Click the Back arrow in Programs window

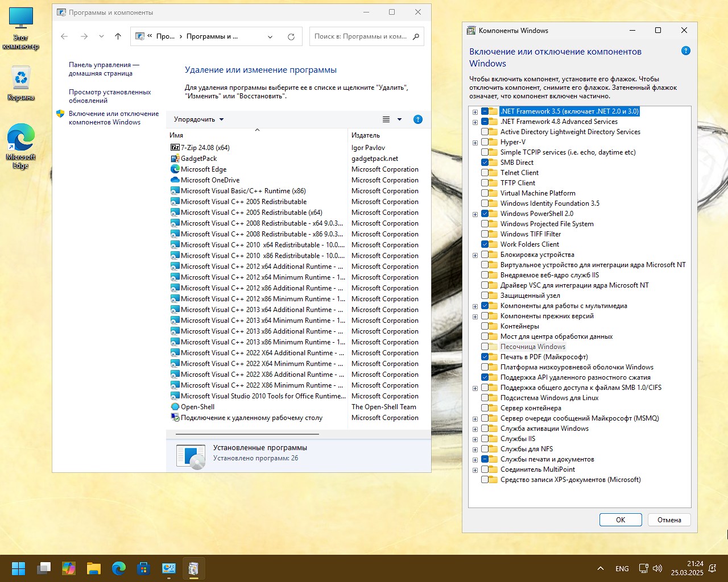64,36
